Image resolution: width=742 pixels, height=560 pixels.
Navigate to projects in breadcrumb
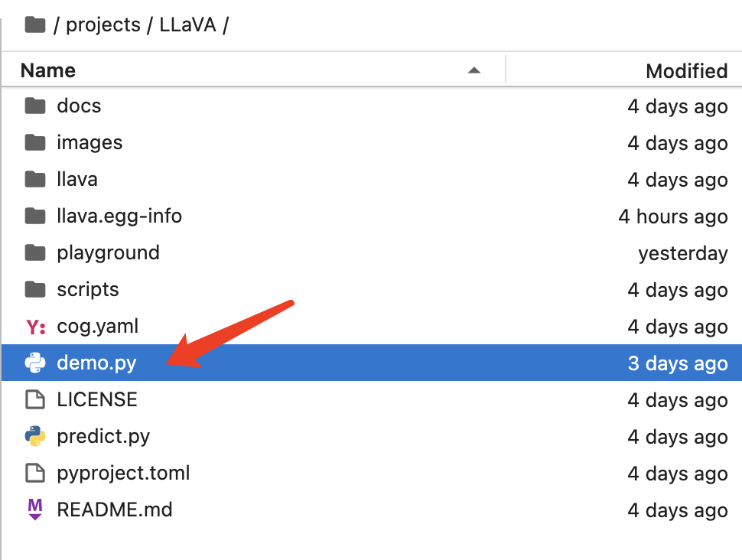103,25
